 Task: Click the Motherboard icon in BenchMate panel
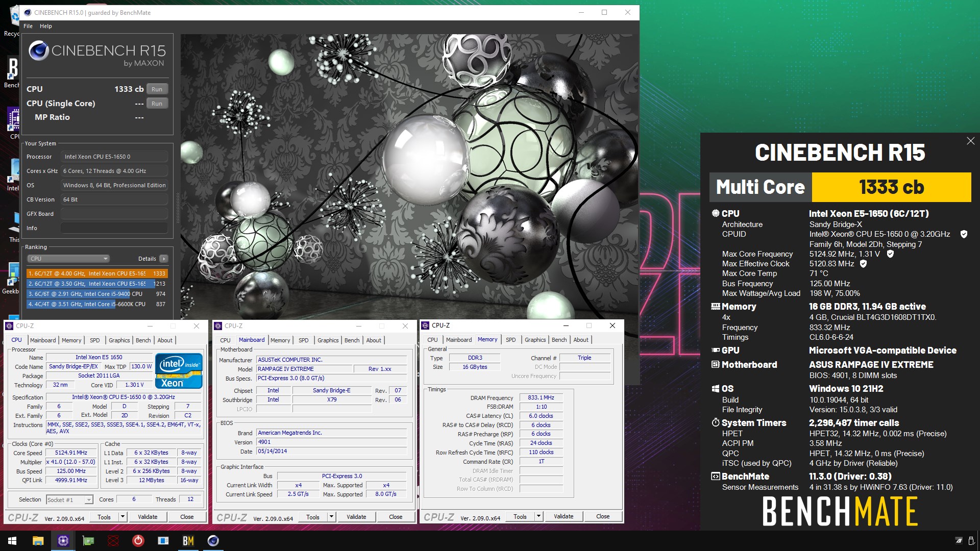pos(716,365)
